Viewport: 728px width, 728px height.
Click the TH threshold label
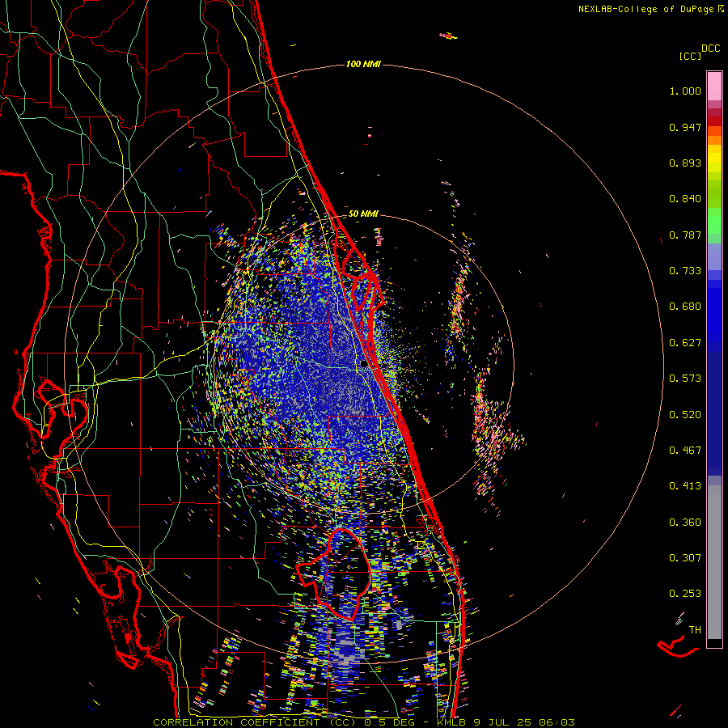695,630
